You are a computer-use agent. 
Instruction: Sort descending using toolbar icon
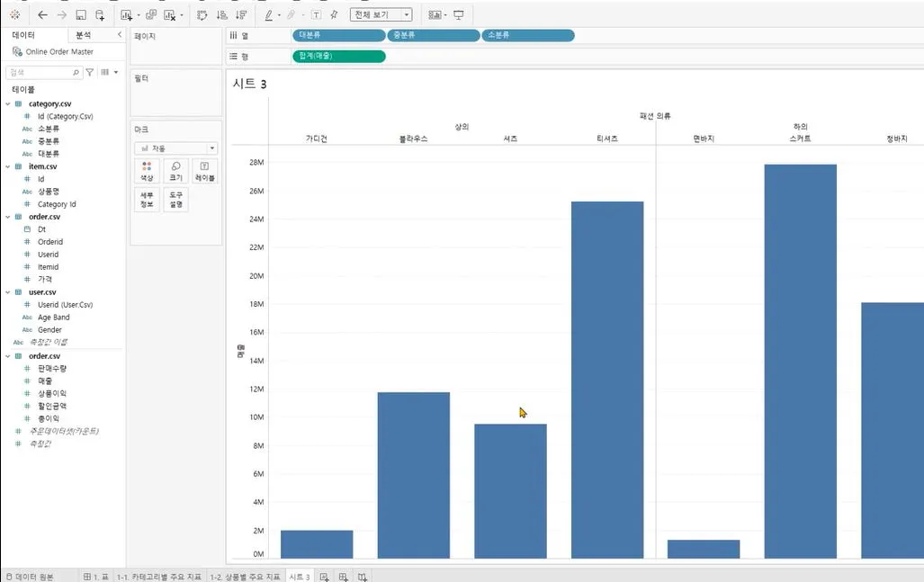pos(241,14)
